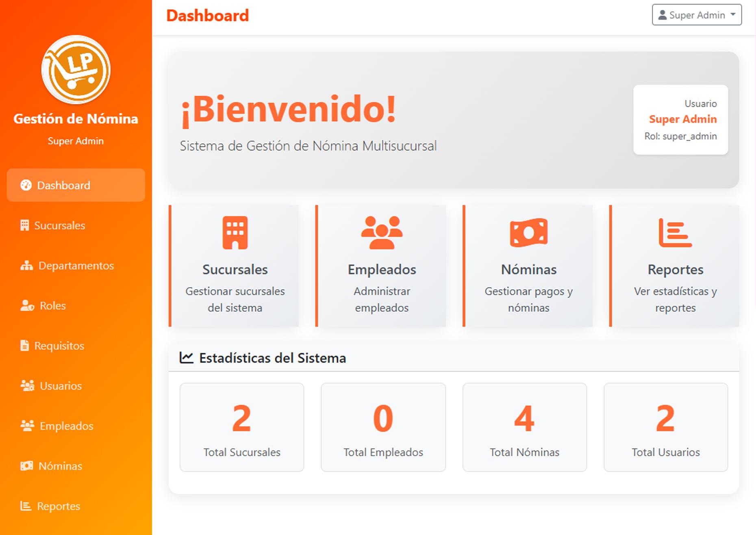Click 'Estadísticas del Sistema' section heading
Viewport: 756px width, 535px height.
tap(273, 358)
